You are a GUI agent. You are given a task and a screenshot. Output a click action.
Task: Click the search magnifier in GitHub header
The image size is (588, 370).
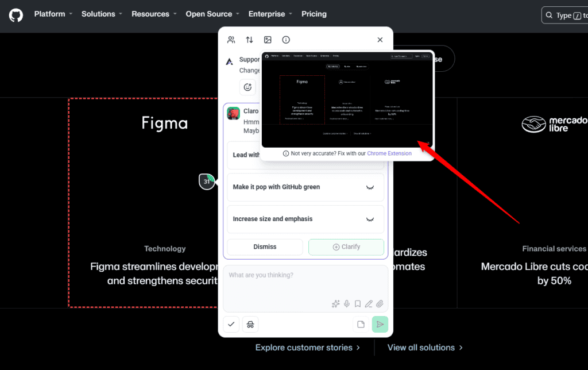pos(549,15)
